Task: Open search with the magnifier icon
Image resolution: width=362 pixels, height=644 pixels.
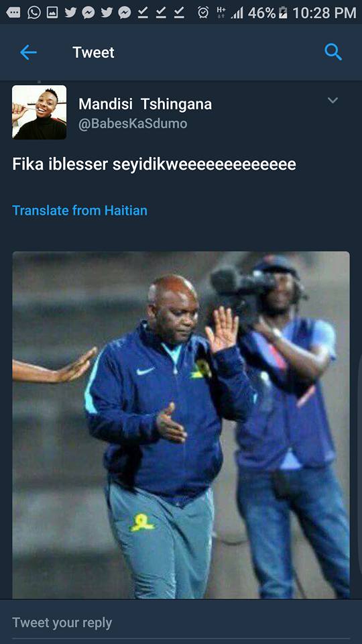Action: click(333, 52)
